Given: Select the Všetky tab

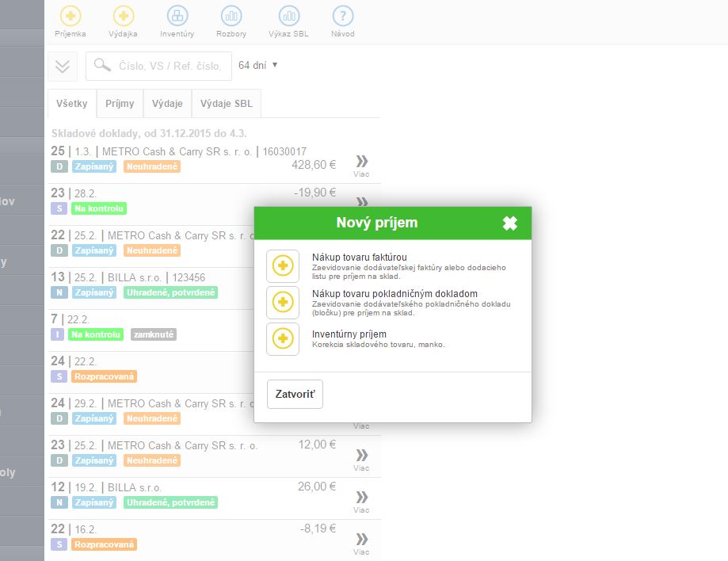Looking at the screenshot, I should 72,104.
